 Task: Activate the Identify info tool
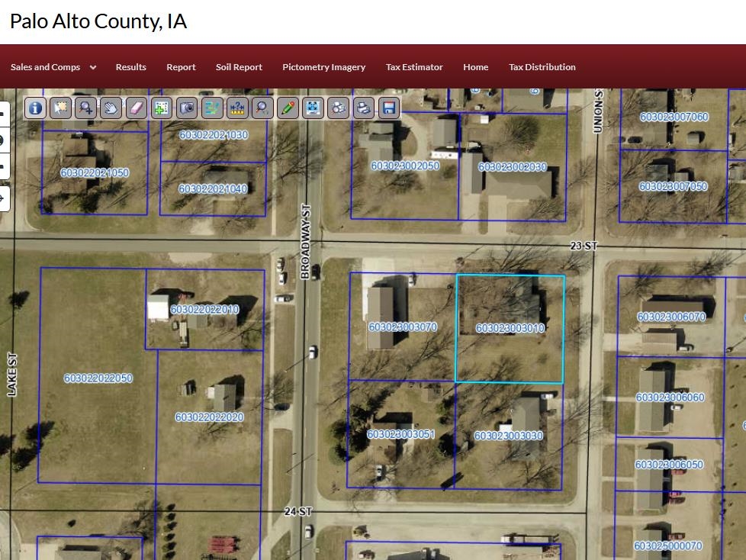pos(35,108)
